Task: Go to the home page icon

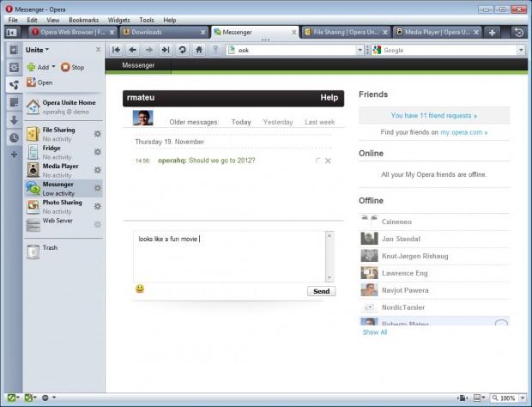Action: tap(199, 50)
